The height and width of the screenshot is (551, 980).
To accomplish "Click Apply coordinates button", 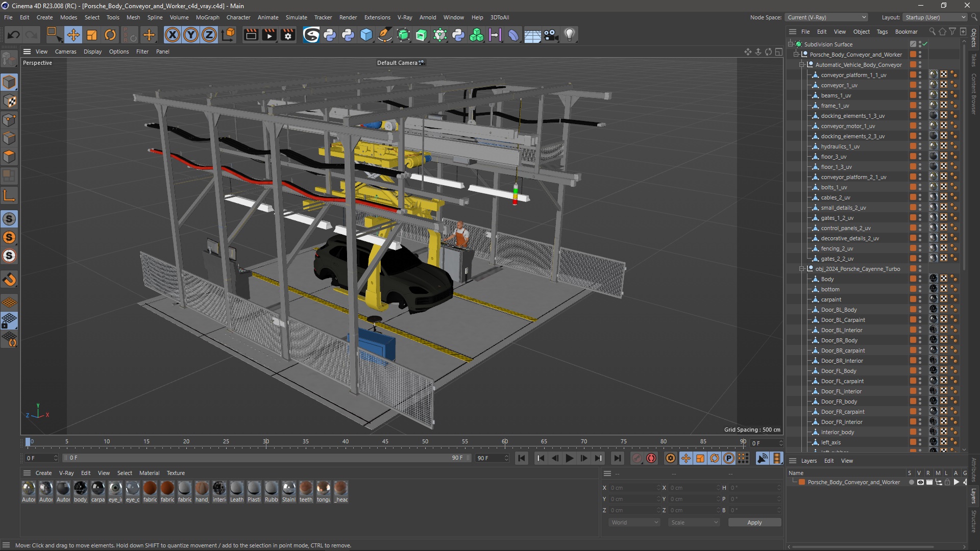I will pos(754,522).
